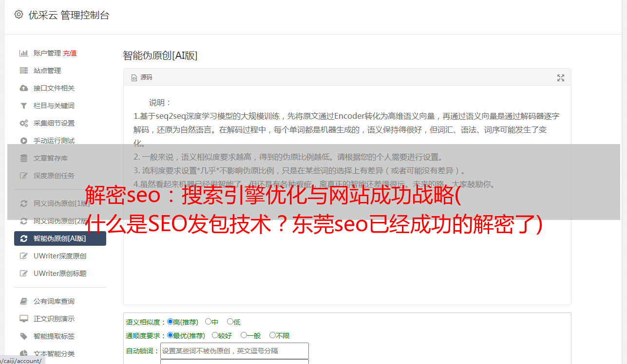Click the 源码 toolbar label
The width and height of the screenshot is (627, 364).
point(146,77)
